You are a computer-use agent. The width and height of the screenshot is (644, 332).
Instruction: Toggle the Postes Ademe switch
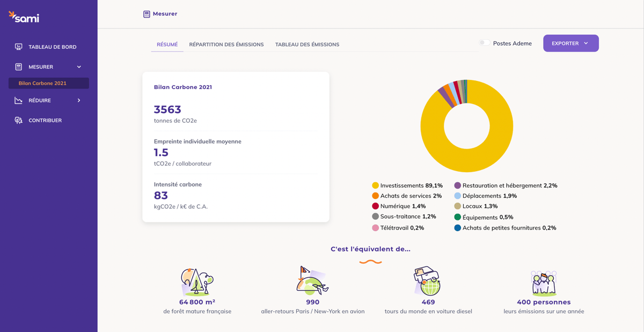click(484, 43)
